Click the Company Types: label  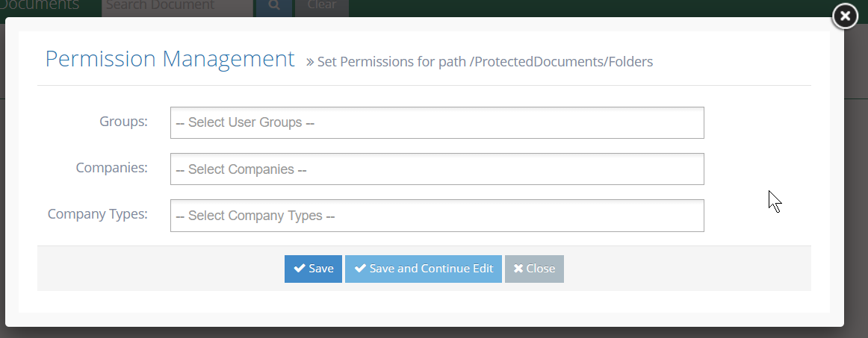coord(98,214)
